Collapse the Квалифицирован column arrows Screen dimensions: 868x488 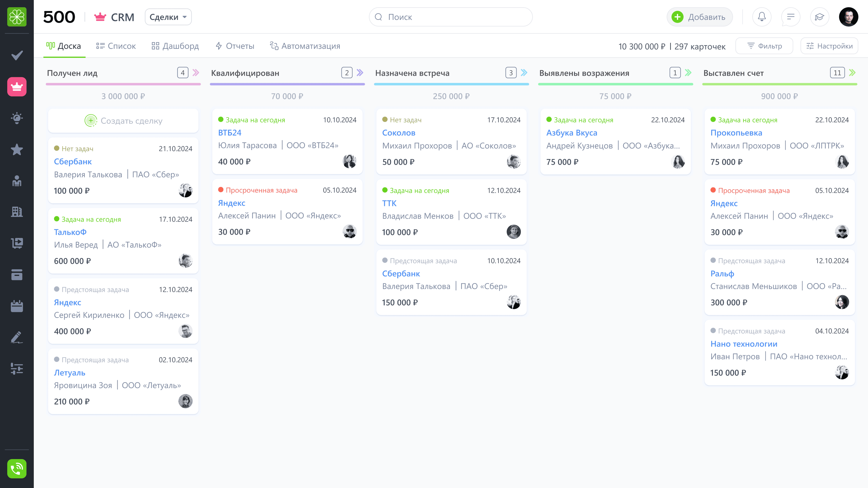tap(360, 73)
